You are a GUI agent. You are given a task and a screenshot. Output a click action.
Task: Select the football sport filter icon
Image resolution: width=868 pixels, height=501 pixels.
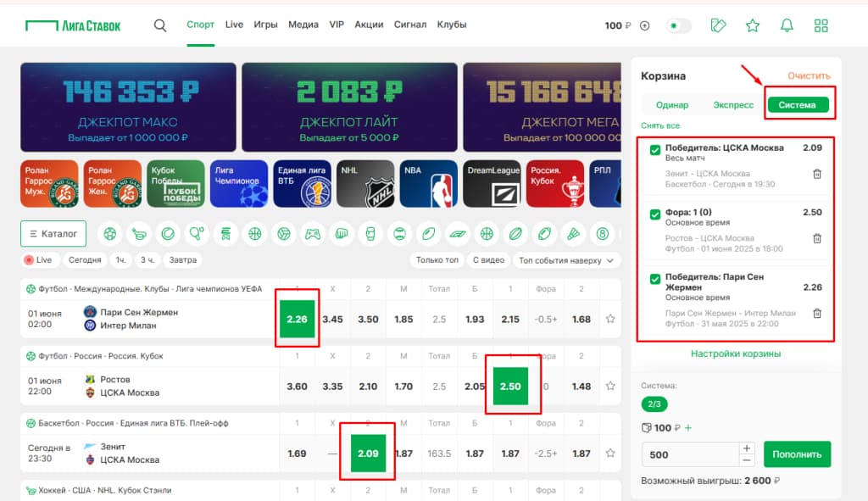coord(110,234)
